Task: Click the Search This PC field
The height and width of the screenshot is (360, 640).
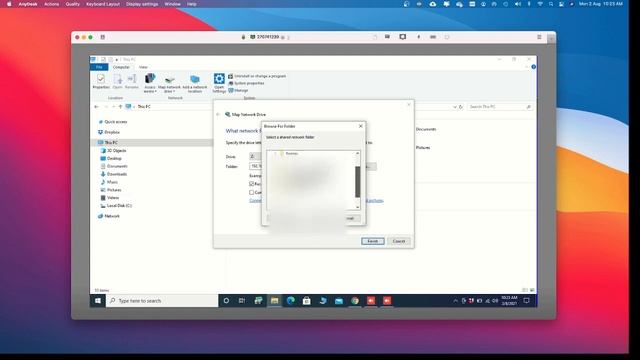Action: 500,107
